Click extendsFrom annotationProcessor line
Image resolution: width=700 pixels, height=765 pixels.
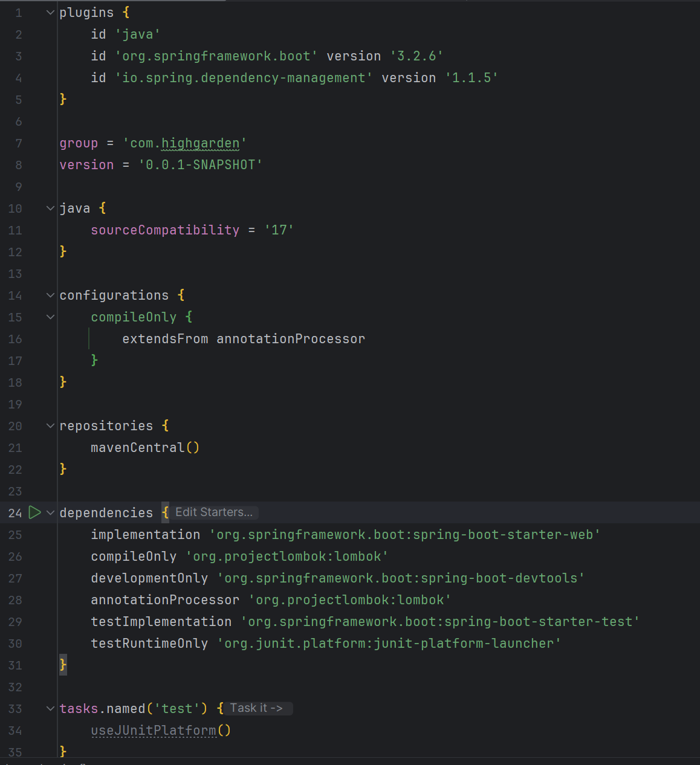click(x=244, y=339)
